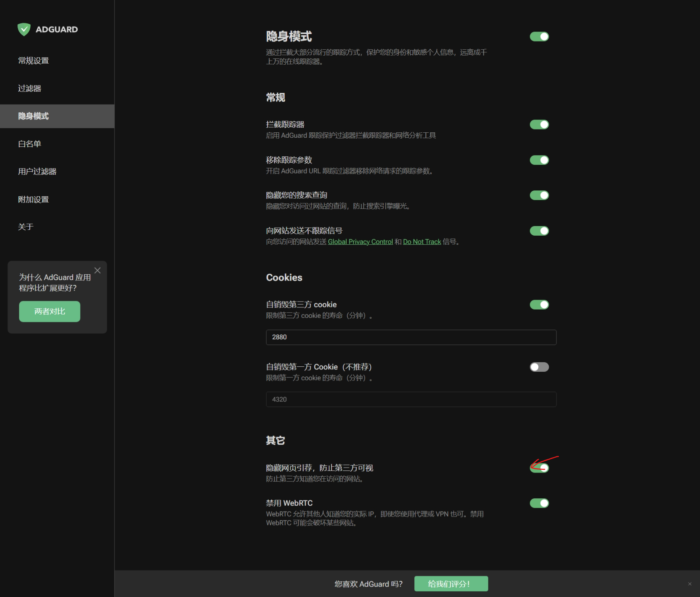Disable self-destruct for third-party cookies
The image size is (700, 597).
pyautogui.click(x=539, y=305)
